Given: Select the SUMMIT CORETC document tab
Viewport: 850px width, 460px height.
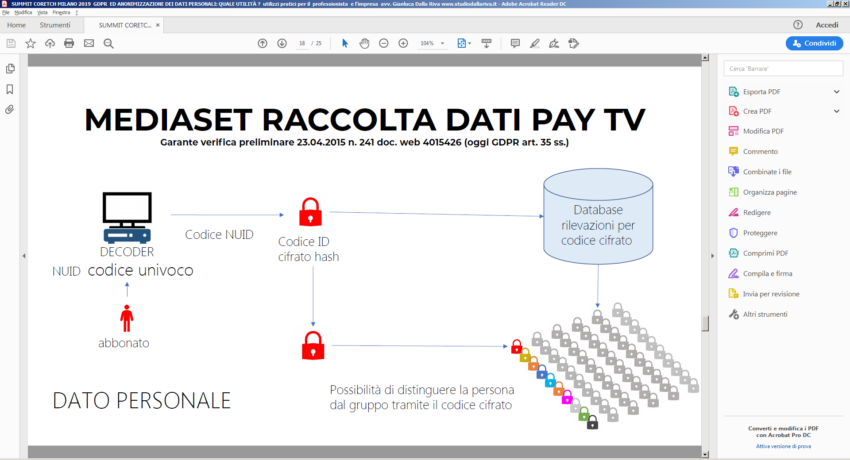Looking at the screenshot, I should (125, 25).
